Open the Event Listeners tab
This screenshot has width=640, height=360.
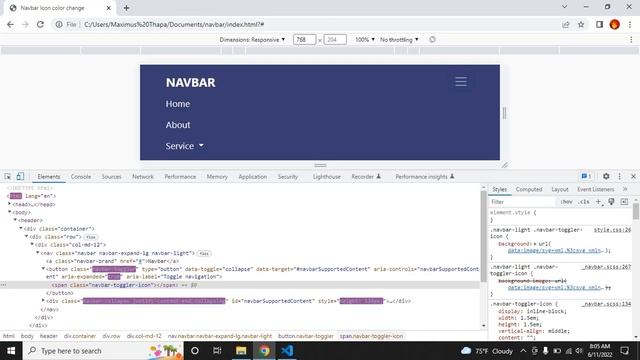pos(596,189)
